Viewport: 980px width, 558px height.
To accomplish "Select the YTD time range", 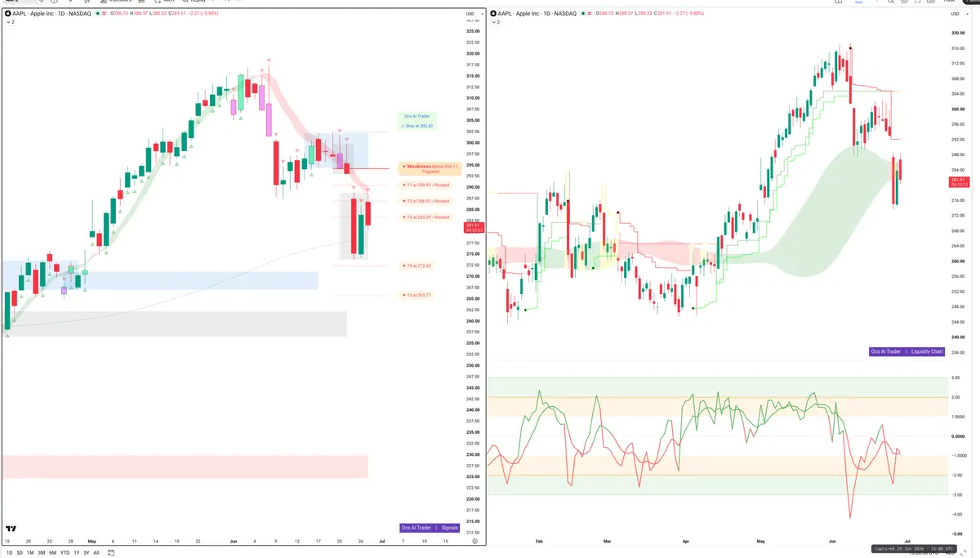I will (x=65, y=552).
